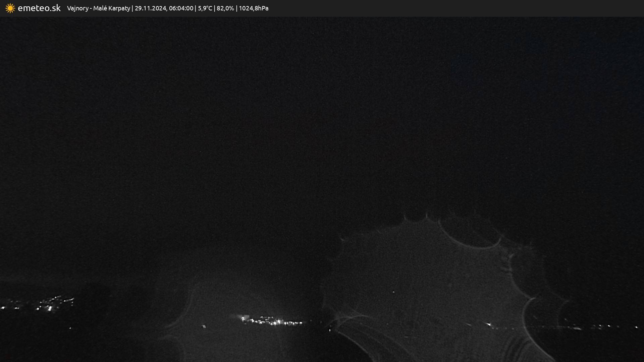Click the tiny light dot left of village lights

tap(204, 326)
